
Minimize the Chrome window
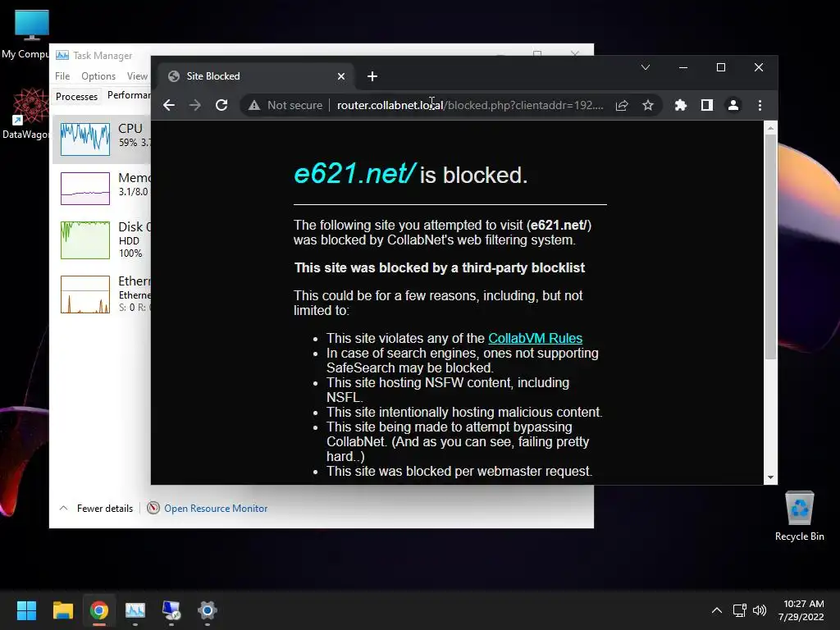(683, 67)
